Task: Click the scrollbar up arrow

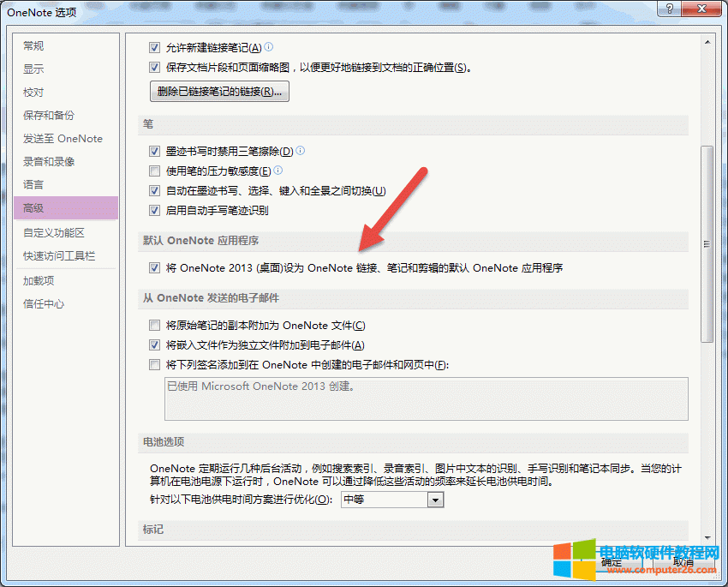Action: tap(707, 40)
